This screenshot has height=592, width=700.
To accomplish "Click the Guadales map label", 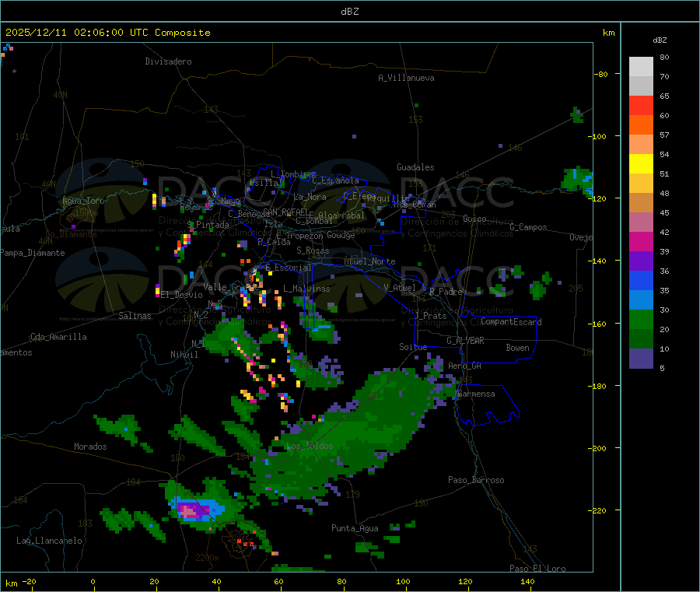I will (415, 167).
